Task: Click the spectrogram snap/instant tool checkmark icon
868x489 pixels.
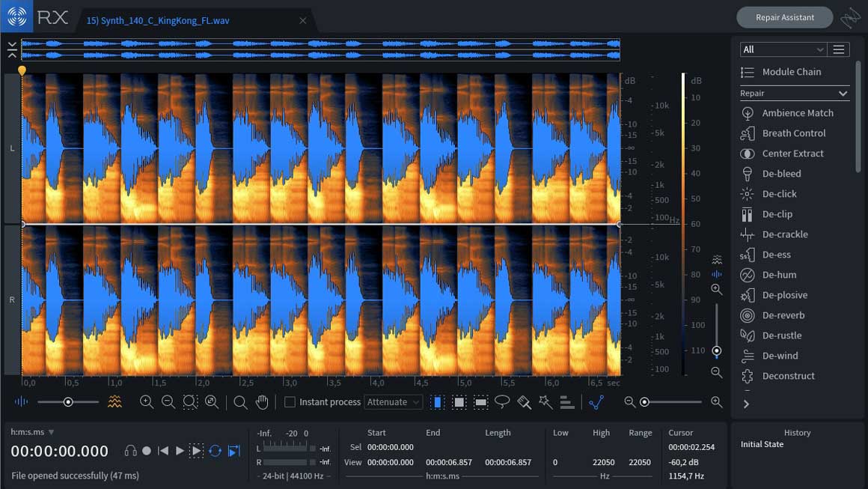Action: [x=596, y=402]
